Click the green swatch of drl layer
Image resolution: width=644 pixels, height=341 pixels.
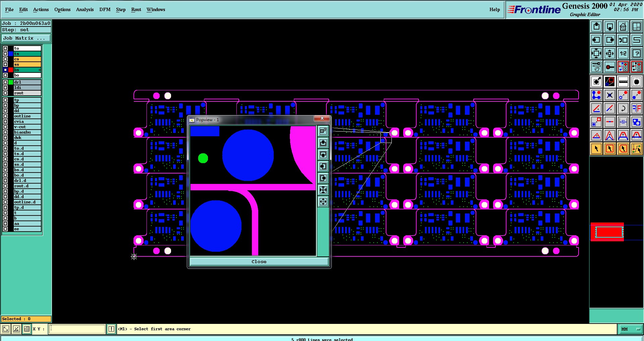point(11,82)
